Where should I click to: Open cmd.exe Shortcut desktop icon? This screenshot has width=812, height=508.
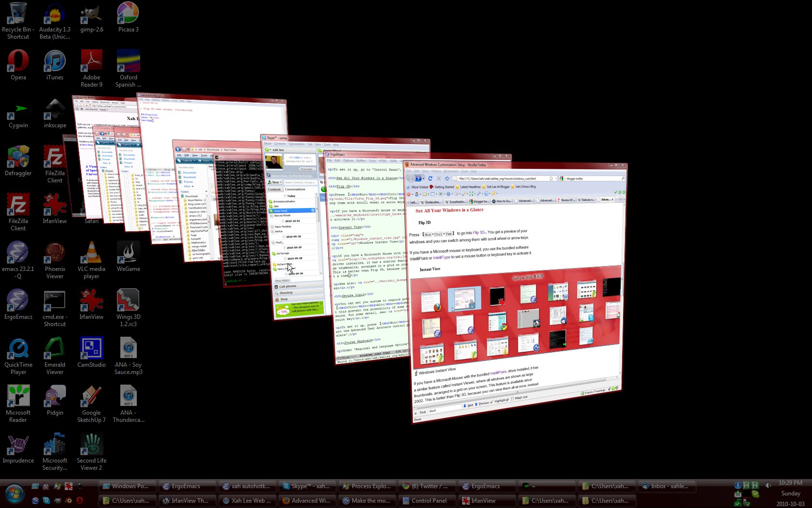pyautogui.click(x=55, y=308)
